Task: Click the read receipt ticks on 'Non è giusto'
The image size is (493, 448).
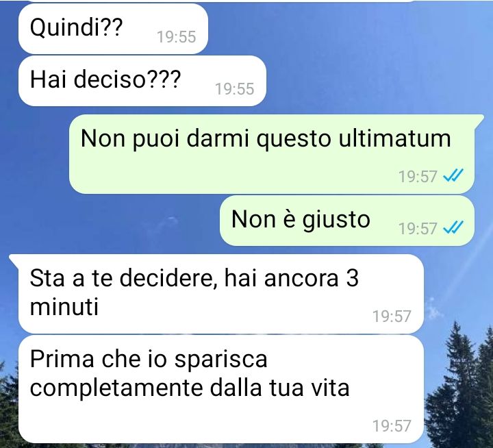Action: click(x=453, y=227)
